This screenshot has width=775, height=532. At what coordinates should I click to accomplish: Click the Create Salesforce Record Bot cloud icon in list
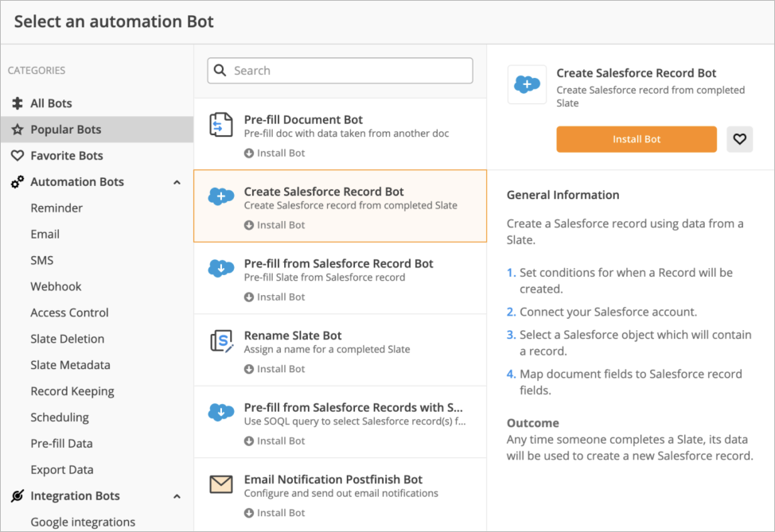coord(221,196)
